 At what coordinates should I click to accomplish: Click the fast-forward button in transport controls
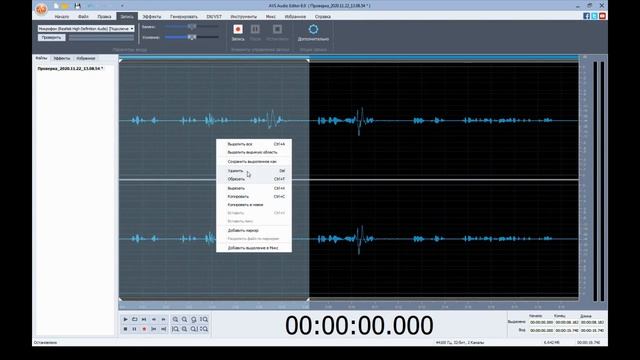163,319
